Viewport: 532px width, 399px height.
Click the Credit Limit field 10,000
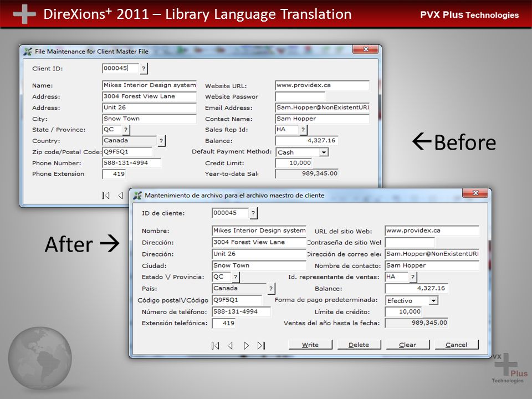[294, 163]
